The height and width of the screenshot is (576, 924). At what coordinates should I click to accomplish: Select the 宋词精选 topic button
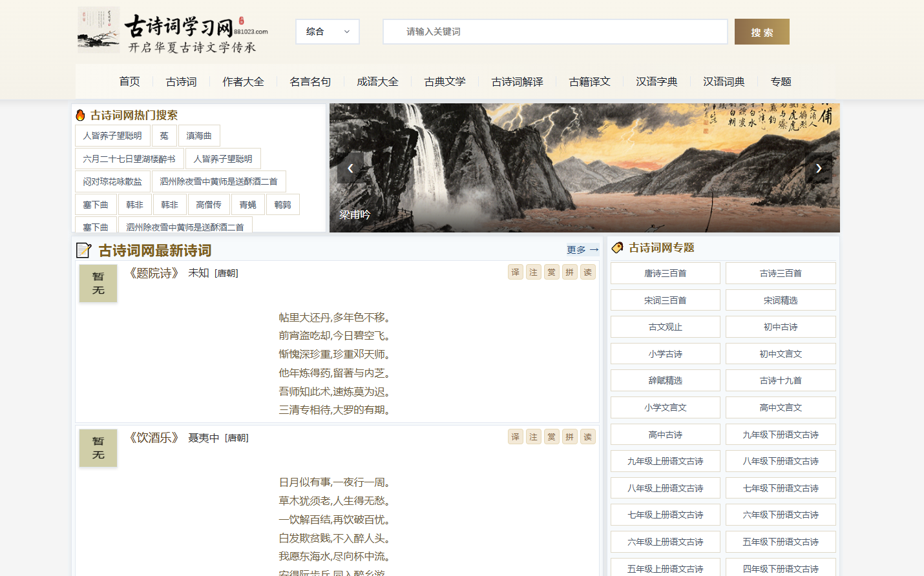(780, 300)
